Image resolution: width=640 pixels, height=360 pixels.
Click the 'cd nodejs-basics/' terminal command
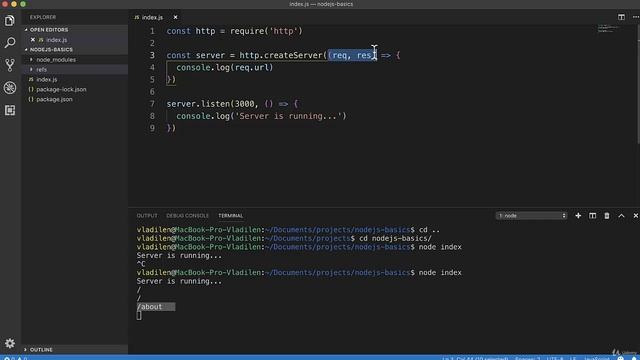395,238
